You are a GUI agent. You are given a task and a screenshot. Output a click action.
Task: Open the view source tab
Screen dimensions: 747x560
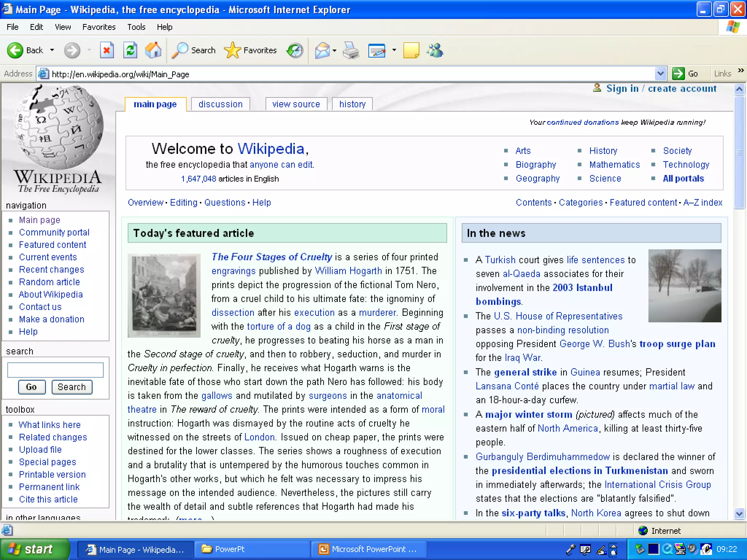click(x=296, y=104)
